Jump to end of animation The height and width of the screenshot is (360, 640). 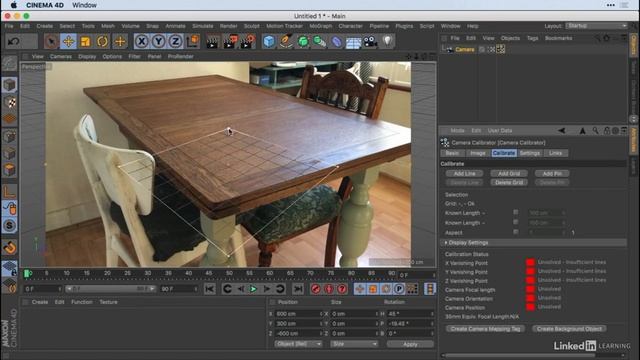pyautogui.click(x=298, y=289)
